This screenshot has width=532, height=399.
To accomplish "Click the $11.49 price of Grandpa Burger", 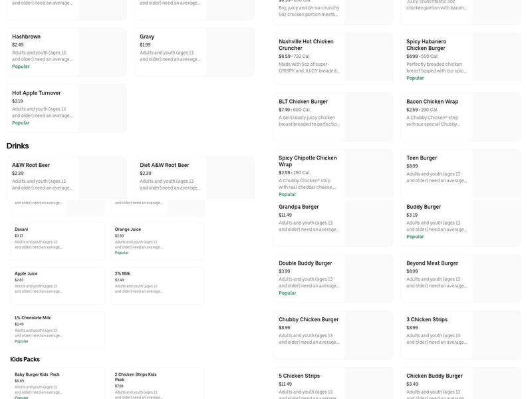I will click(x=285, y=215).
